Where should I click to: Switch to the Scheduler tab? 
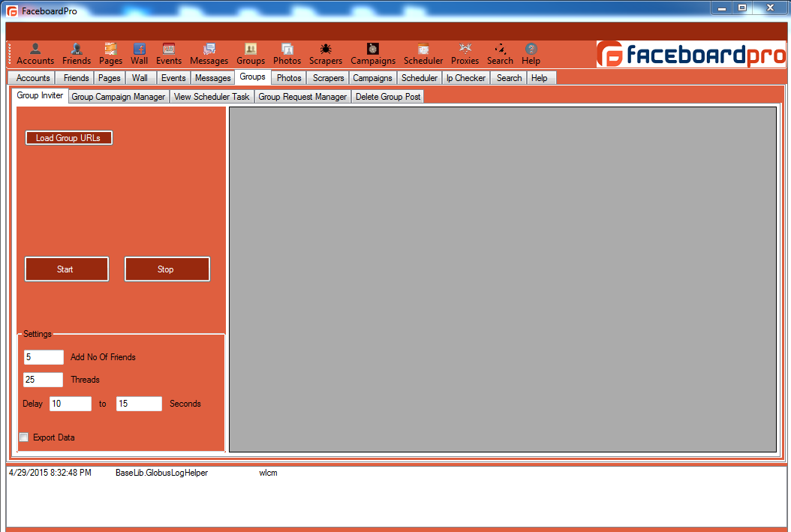(420, 77)
